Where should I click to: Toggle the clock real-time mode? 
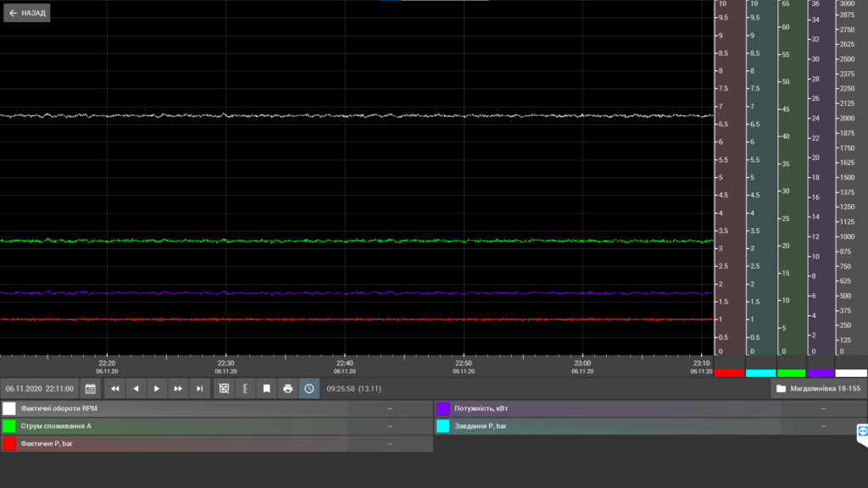pyautogui.click(x=309, y=389)
